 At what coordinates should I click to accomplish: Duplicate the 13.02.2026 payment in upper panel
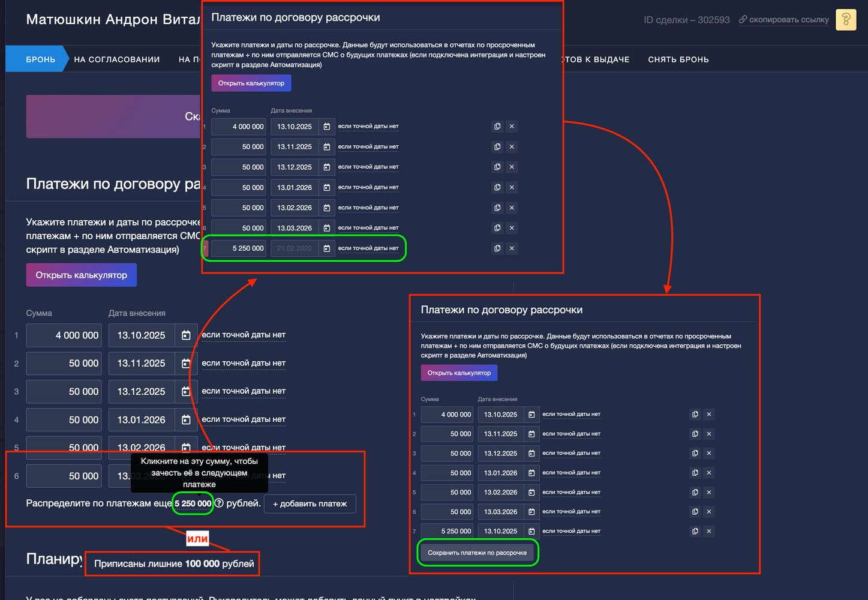pyautogui.click(x=497, y=208)
